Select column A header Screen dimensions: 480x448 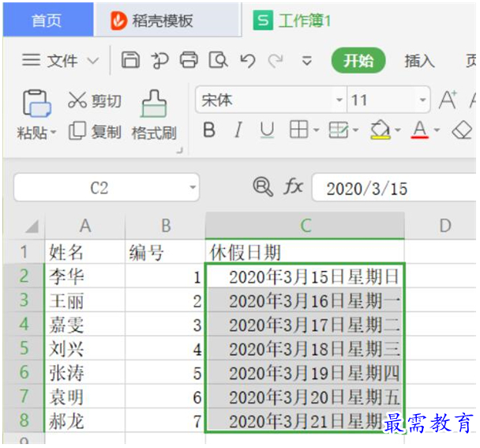85,226
